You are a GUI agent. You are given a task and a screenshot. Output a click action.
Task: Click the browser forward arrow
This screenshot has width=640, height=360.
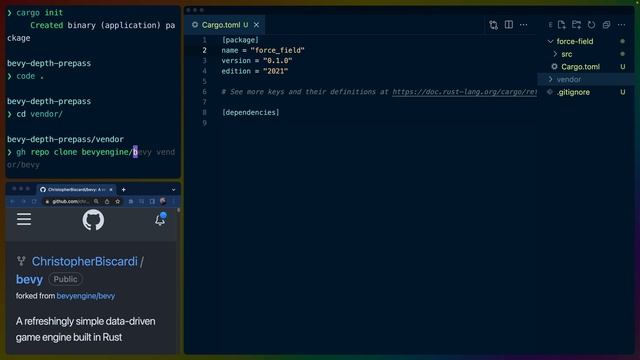click(24, 201)
